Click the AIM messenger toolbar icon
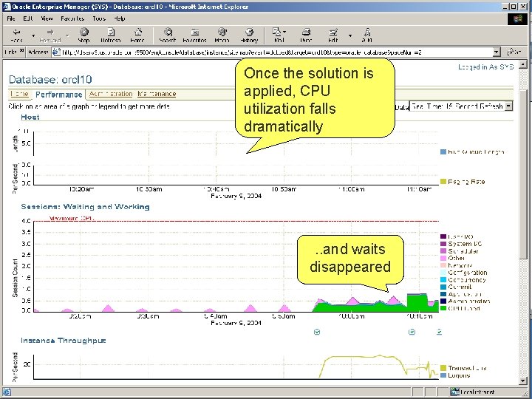This screenshot has height=399, width=532. [x=366, y=33]
